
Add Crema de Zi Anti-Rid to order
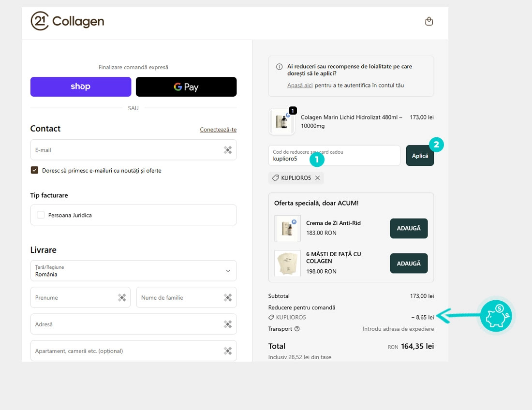[x=409, y=228]
